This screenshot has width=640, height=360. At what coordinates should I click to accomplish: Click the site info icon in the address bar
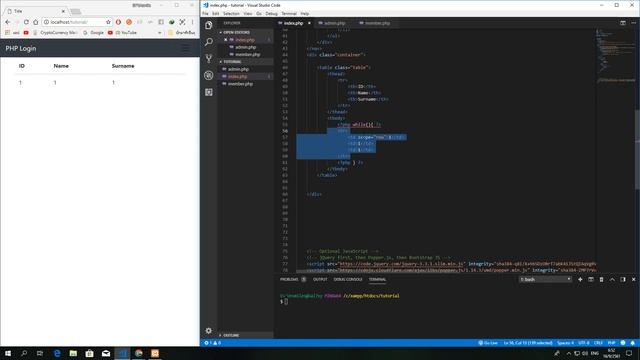46,22
